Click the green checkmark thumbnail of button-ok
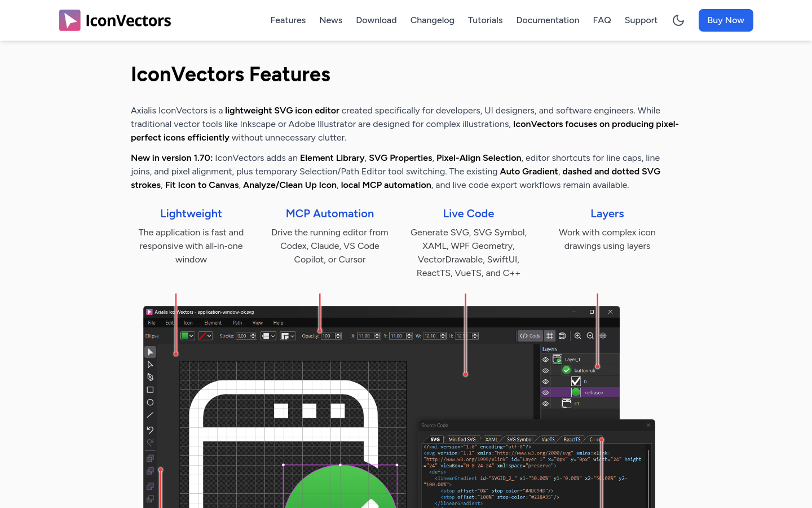 point(567,370)
